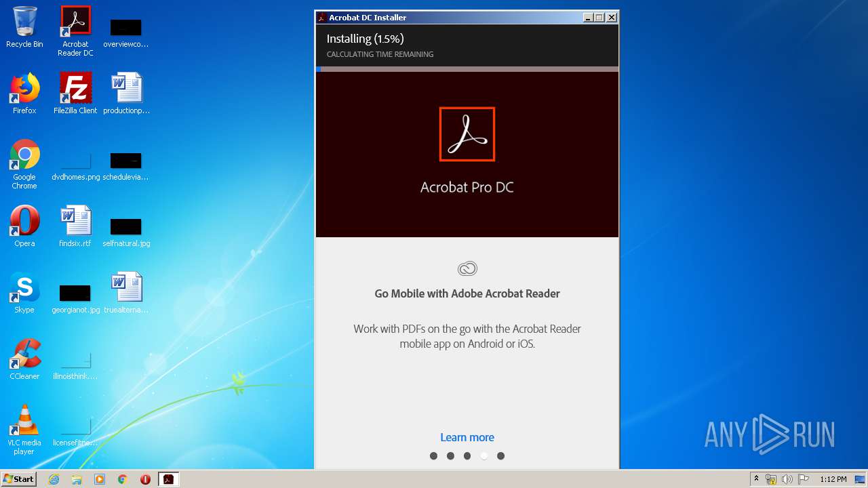Select georgianot.jpg desktop image
This screenshot has width=868, height=488.
(x=75, y=300)
